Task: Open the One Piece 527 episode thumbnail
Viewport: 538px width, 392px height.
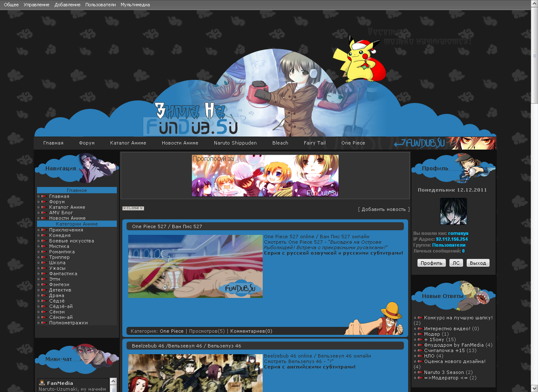Action: click(195, 266)
